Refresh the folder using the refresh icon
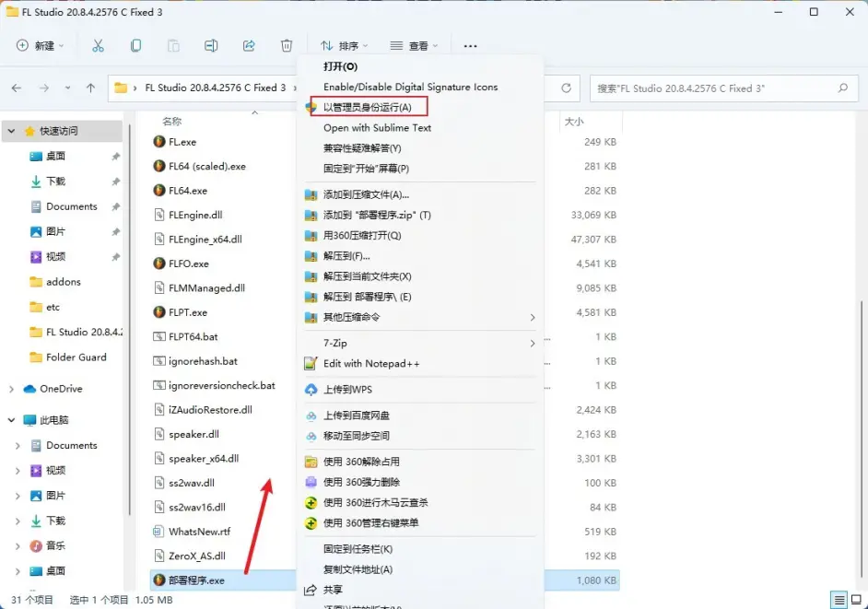 564,88
